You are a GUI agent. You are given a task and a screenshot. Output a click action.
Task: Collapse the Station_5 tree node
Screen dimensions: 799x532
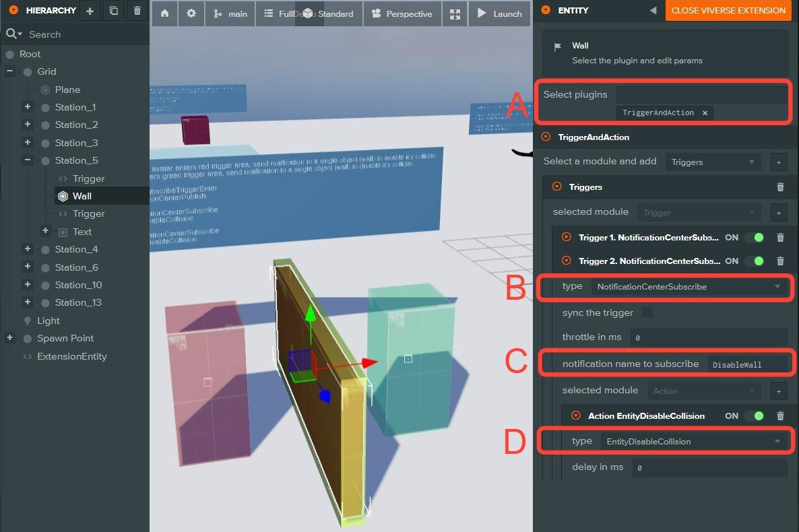pyautogui.click(x=28, y=160)
